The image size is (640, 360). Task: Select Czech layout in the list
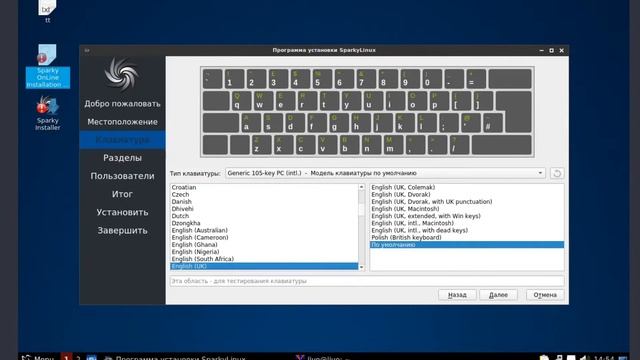pyautogui.click(x=264, y=195)
